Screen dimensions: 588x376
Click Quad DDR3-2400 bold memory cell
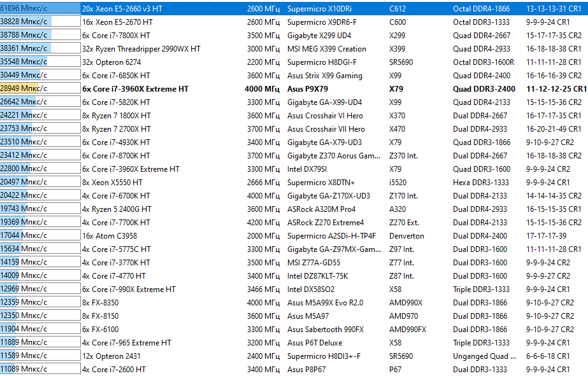click(484, 89)
